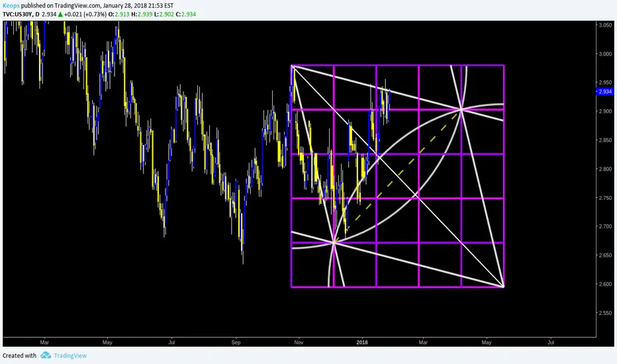Click the 2.650 price axis label
The width and height of the screenshot is (617, 364).
pos(605,255)
